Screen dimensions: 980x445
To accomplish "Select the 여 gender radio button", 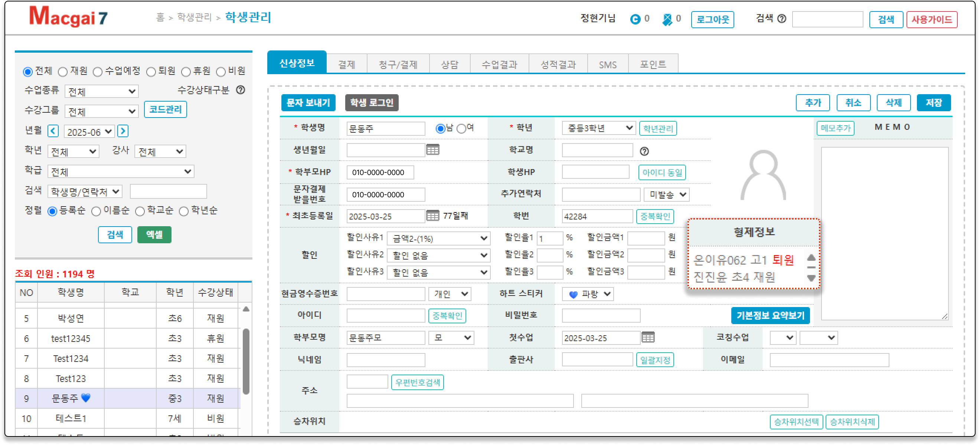I will pyautogui.click(x=461, y=128).
